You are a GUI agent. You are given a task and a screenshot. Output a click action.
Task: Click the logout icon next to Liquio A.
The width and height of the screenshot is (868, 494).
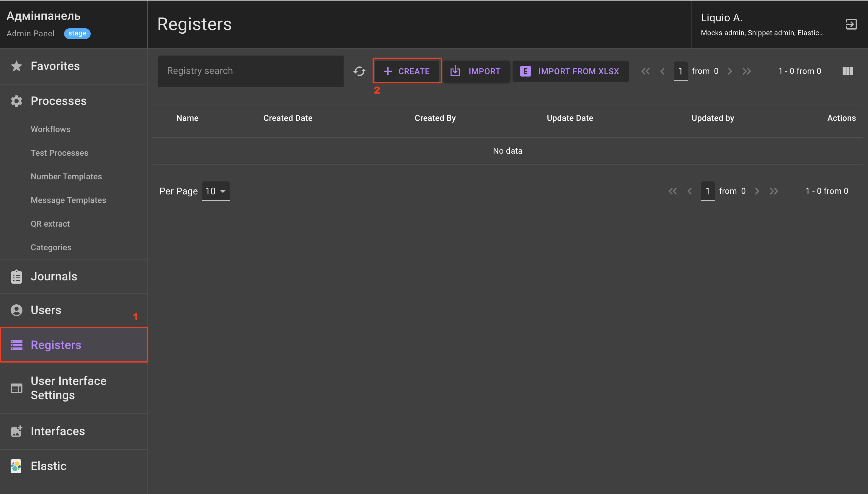(x=851, y=24)
